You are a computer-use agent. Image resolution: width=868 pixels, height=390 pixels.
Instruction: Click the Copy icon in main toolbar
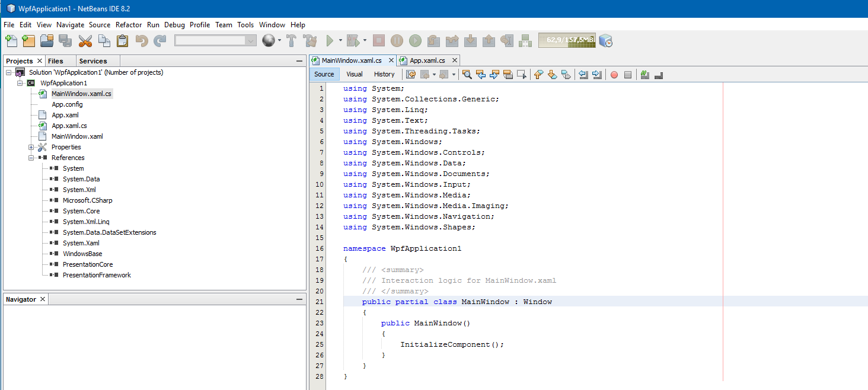point(104,41)
